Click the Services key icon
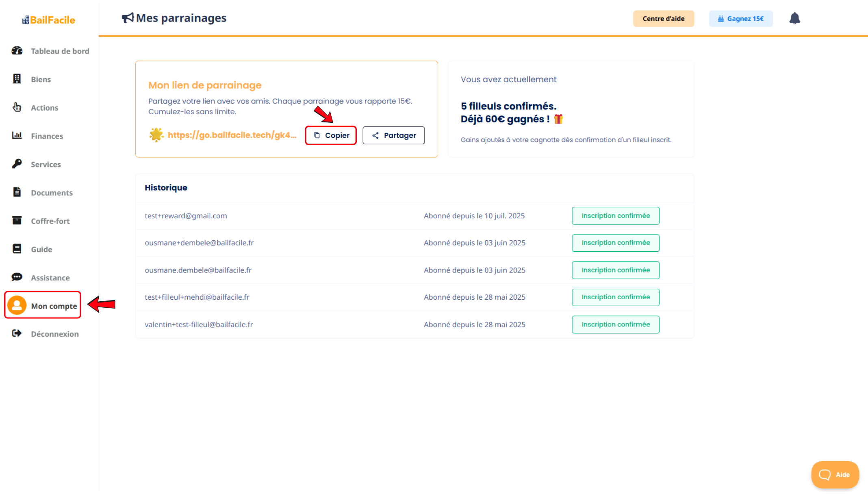This screenshot has width=868, height=494. tap(17, 164)
